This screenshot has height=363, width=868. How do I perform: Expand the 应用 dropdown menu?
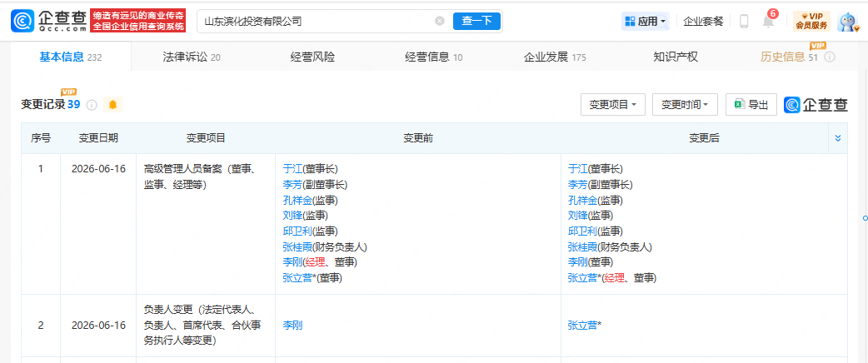tap(646, 21)
